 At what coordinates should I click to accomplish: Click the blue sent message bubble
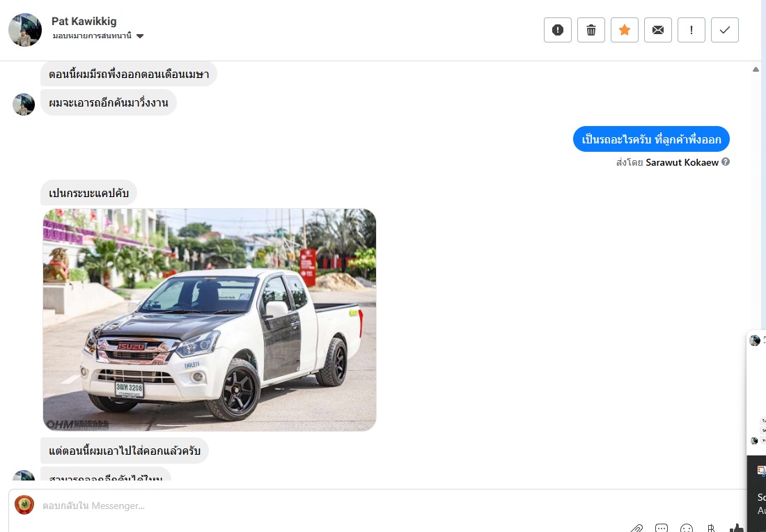[x=651, y=139]
